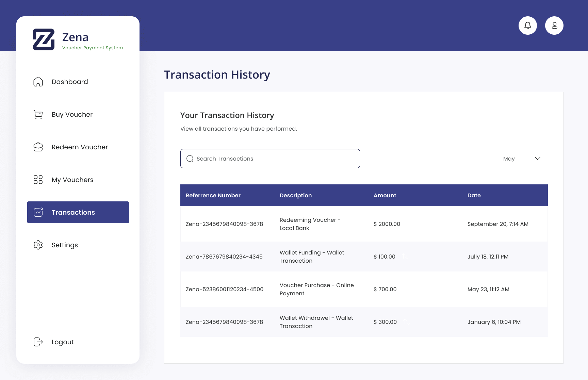Click the Date column header
Screen dimensions: 588x380
pos(474,195)
